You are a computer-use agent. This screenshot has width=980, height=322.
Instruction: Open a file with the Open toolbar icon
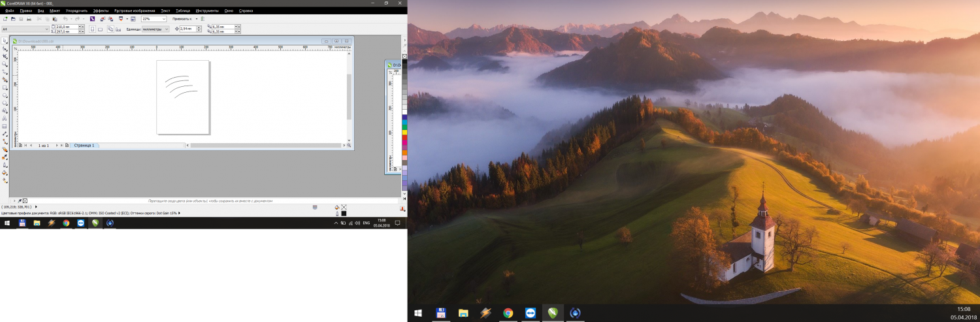[13, 19]
